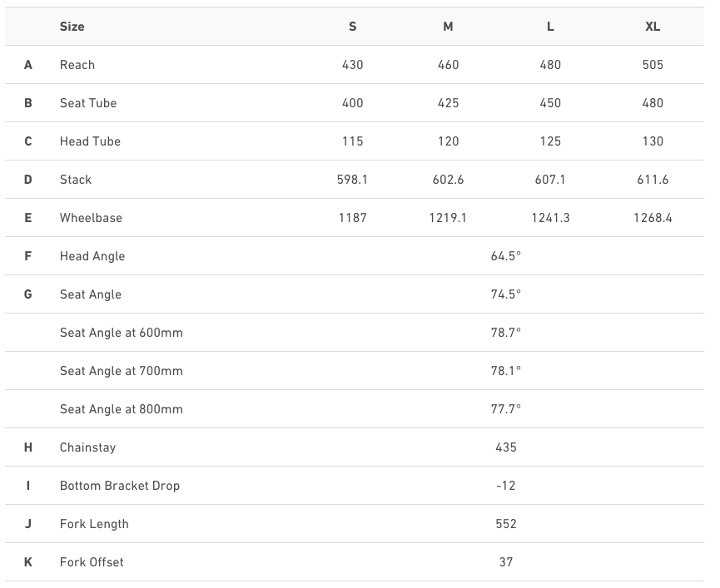Click the Chainstay value 435
The width and height of the screenshot is (720, 588).
506,447
